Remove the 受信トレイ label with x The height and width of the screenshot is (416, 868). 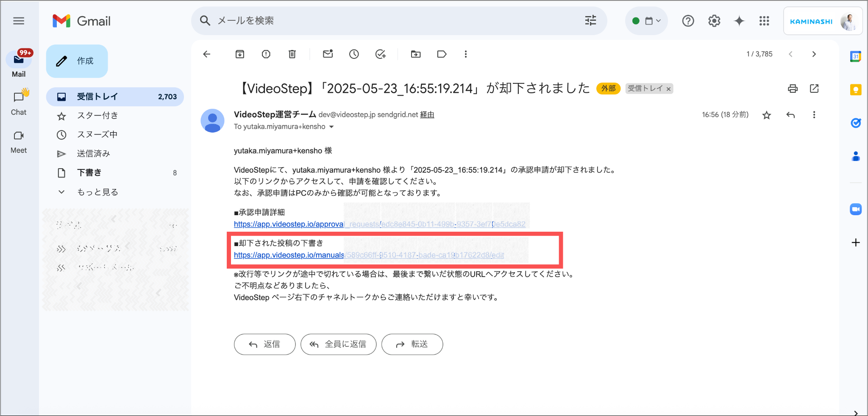point(668,89)
